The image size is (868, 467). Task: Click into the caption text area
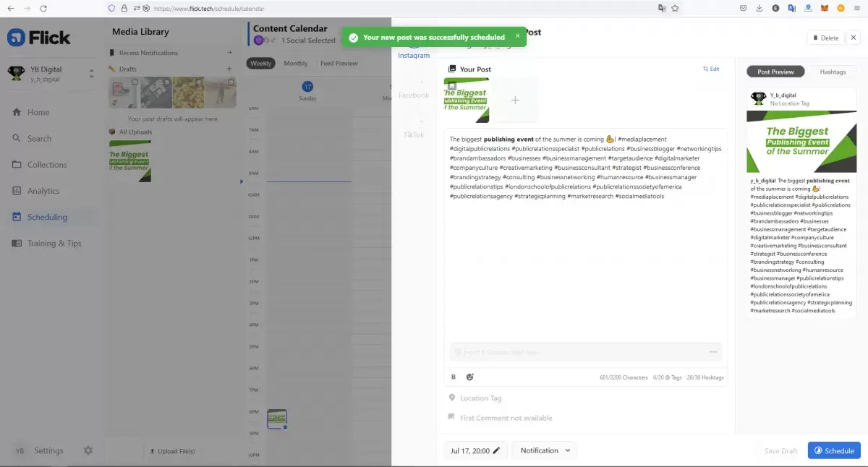[x=586, y=235]
